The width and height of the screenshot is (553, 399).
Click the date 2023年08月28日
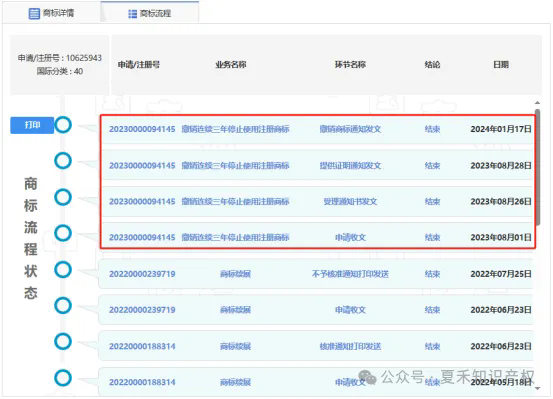501,165
